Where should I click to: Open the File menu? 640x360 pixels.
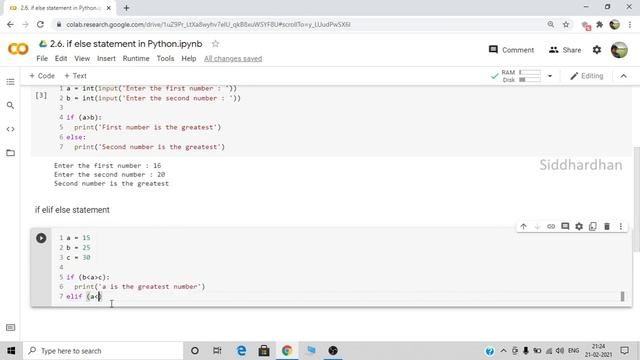tap(42, 58)
